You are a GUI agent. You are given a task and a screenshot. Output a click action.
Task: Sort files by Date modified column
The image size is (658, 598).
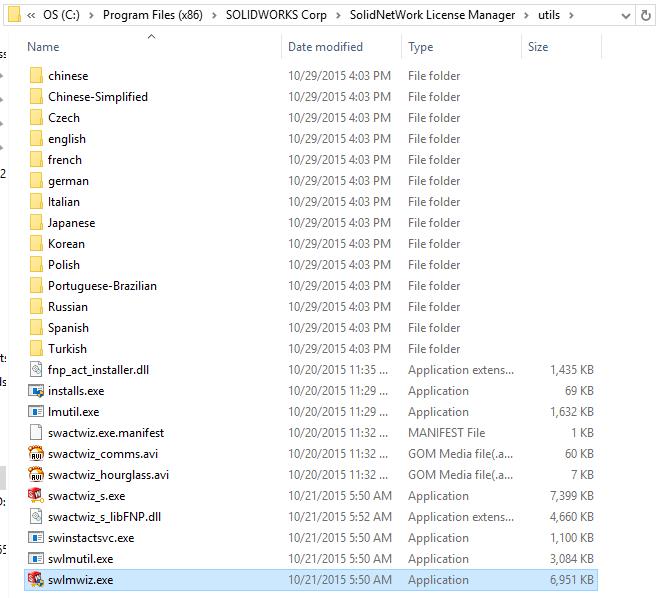[326, 47]
